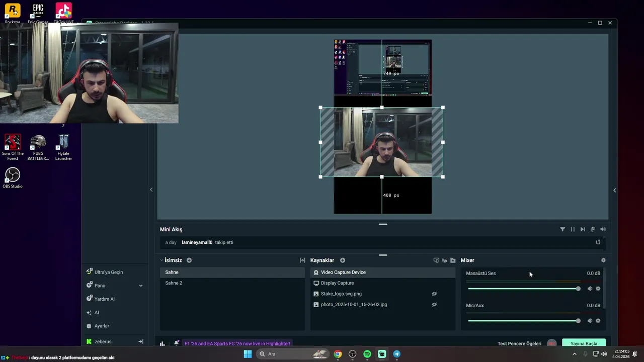644x362 pixels.
Task: Open scene transitions icon next to İsimsiz
Action: coord(302,260)
